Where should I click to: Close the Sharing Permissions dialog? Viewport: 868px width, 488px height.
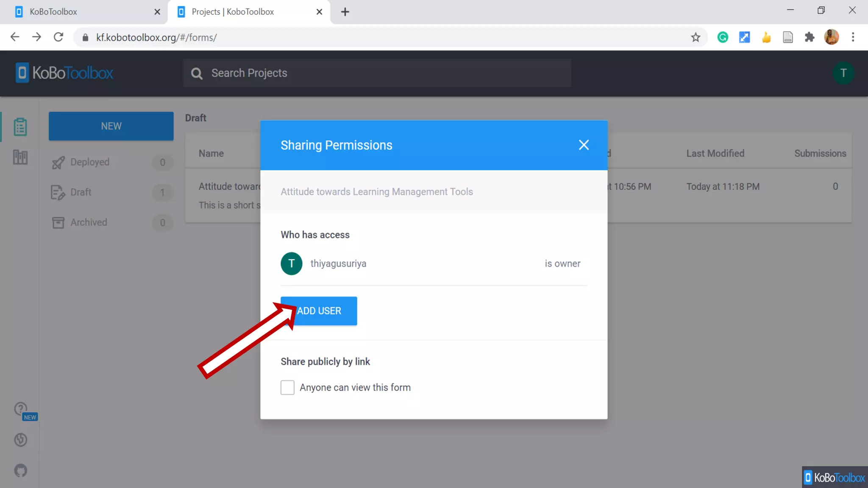tap(584, 145)
